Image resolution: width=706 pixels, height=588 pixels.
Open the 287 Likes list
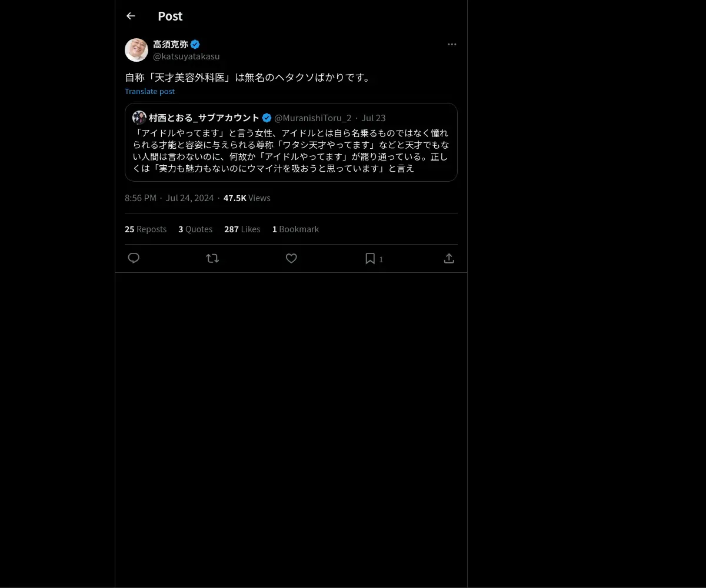242,229
